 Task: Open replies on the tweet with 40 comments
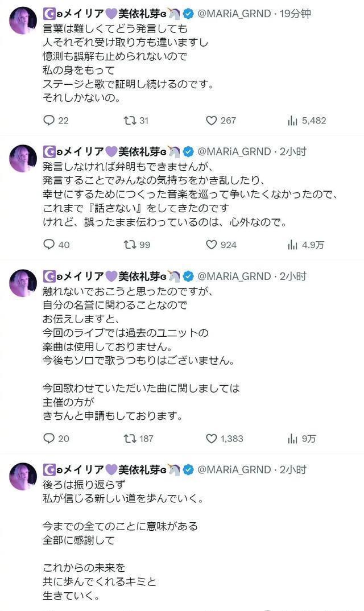(49, 245)
